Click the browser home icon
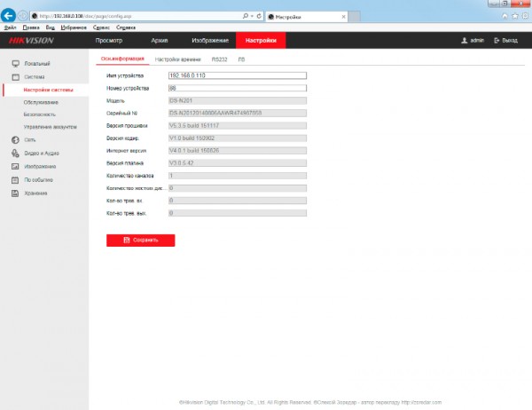This screenshot has width=532, height=410. pyautogui.click(x=505, y=16)
